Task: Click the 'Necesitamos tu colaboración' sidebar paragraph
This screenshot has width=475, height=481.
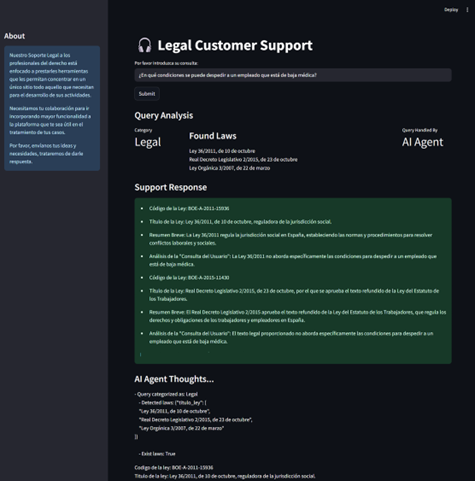Action: [x=50, y=120]
